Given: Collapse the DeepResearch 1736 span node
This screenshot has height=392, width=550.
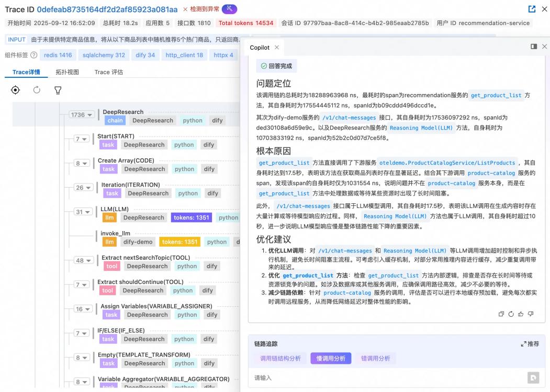Looking at the screenshot, I should coord(81,115).
